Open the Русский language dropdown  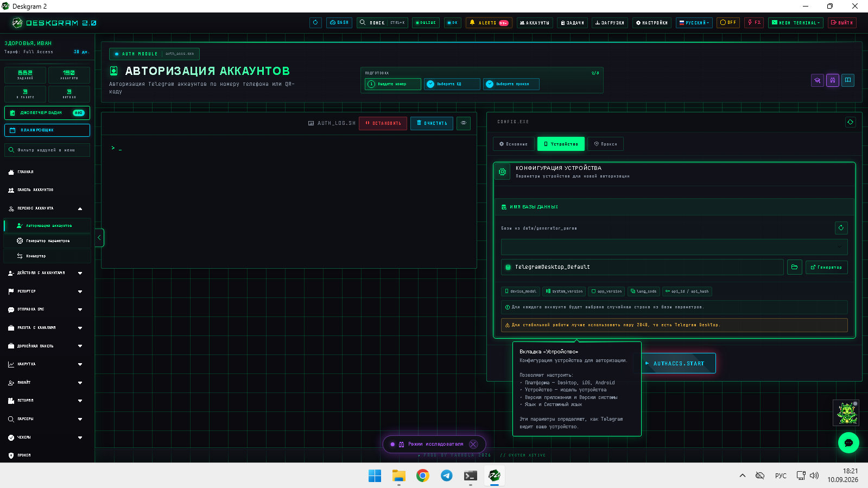(694, 23)
